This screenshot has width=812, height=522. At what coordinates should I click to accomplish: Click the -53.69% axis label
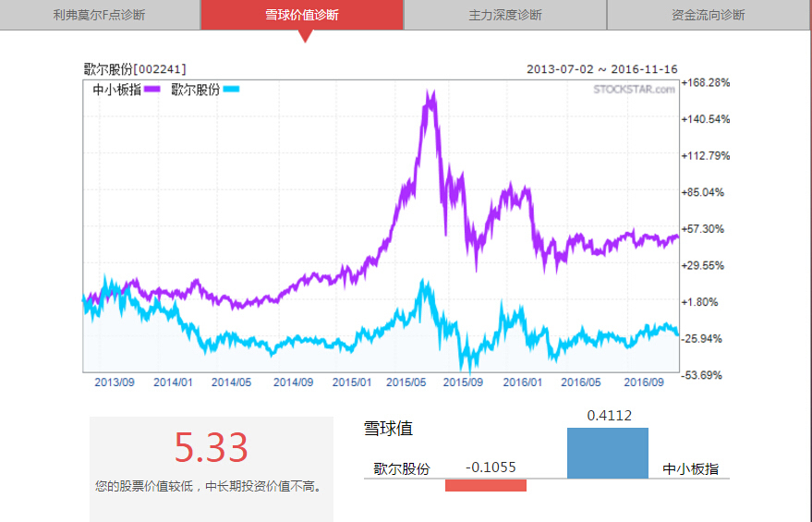[702, 375]
